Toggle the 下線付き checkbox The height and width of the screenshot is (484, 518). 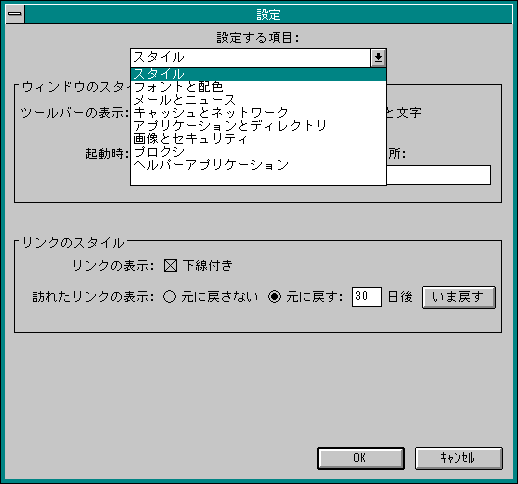coord(170,266)
